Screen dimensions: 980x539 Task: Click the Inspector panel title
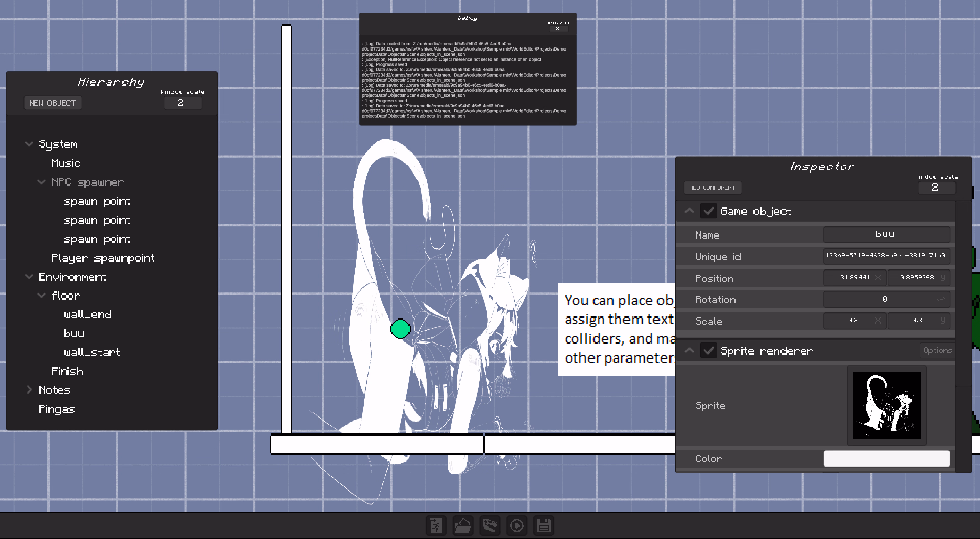822,166
